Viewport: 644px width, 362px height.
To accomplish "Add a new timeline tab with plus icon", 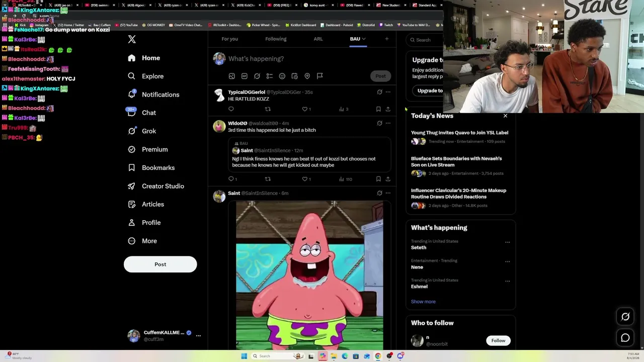I will (x=386, y=39).
